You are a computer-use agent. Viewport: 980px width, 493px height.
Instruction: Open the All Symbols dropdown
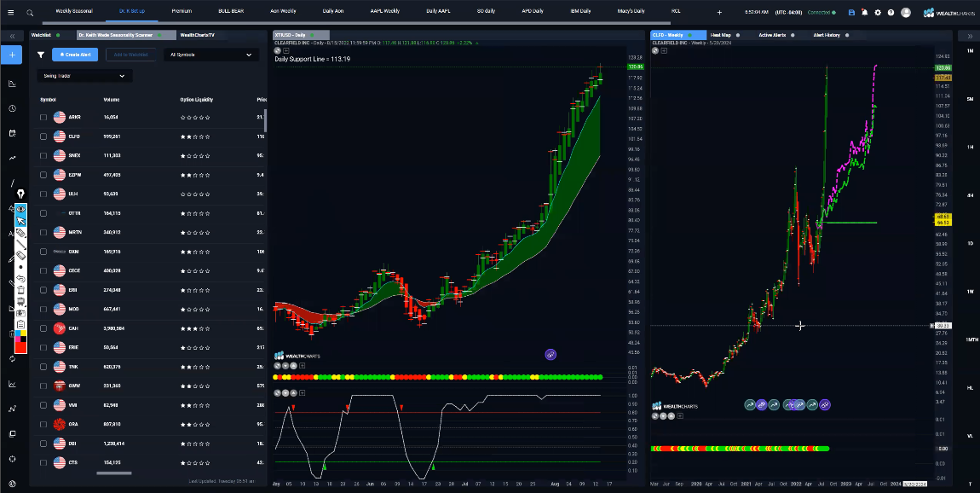[x=211, y=55]
